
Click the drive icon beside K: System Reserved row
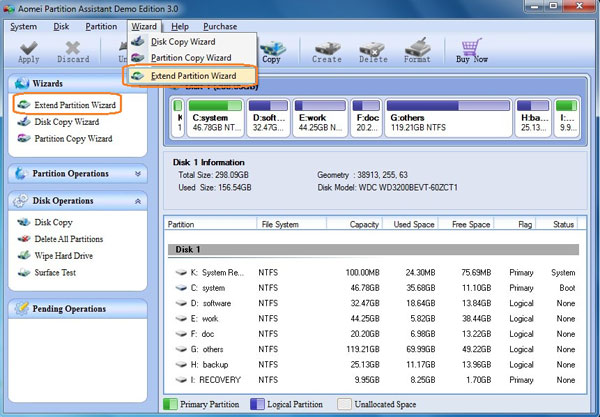click(181, 272)
